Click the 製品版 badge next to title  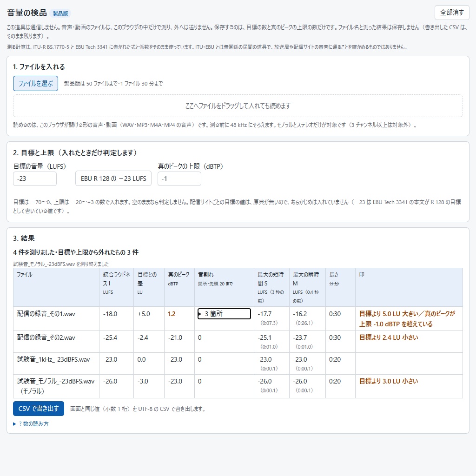click(60, 13)
